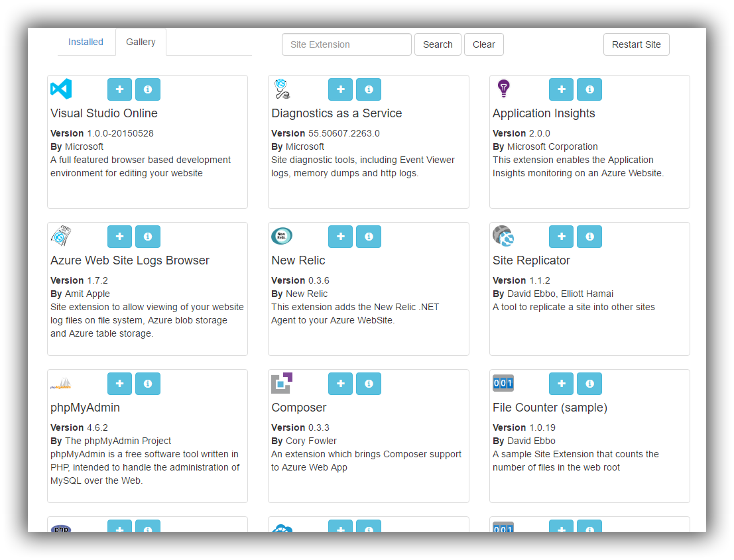This screenshot has width=734, height=560.
Task: View phpMyAdmin info details
Action: pyautogui.click(x=148, y=384)
